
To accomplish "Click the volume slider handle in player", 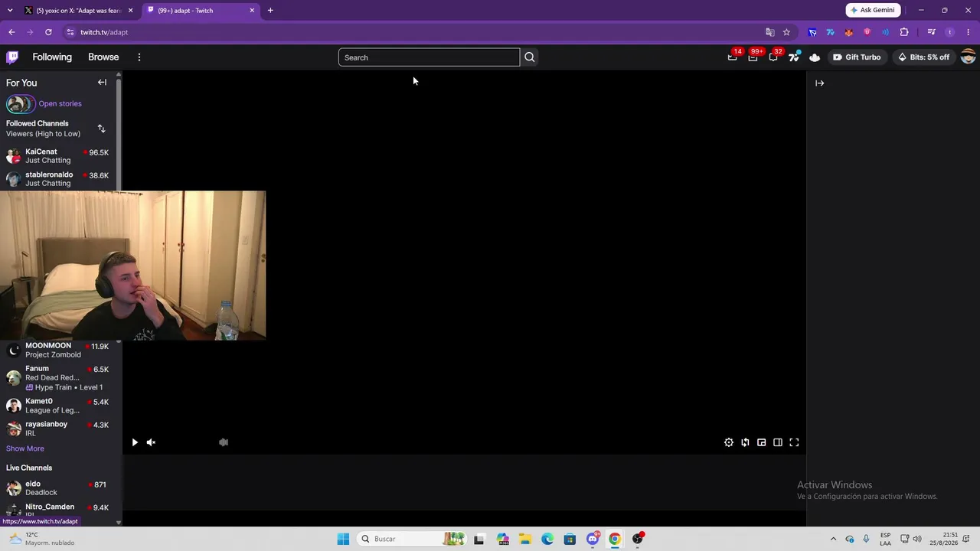I will point(224,442).
